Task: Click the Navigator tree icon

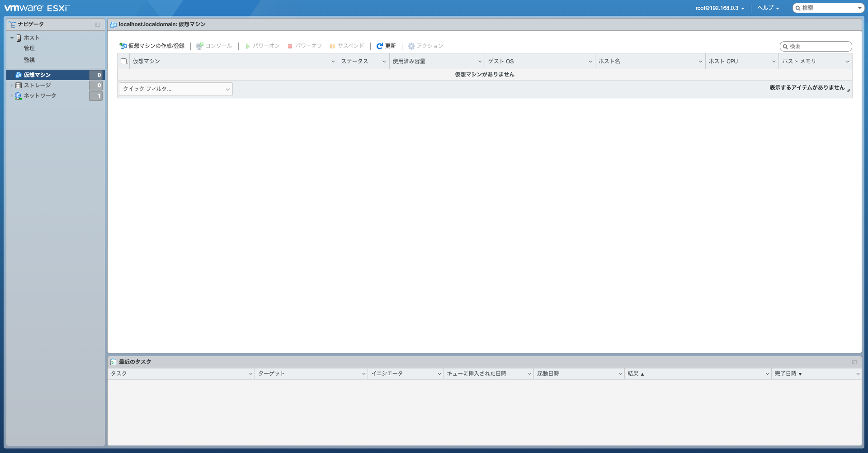Action: tap(12, 24)
